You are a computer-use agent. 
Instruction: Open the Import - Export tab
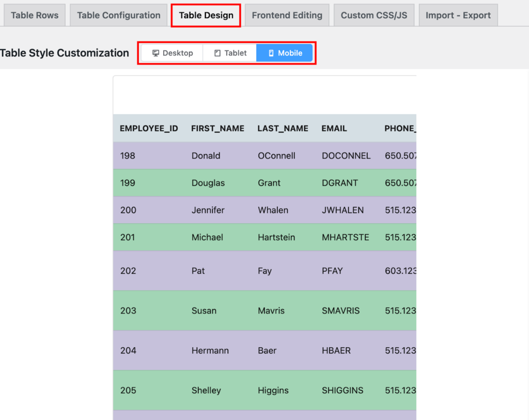(458, 15)
